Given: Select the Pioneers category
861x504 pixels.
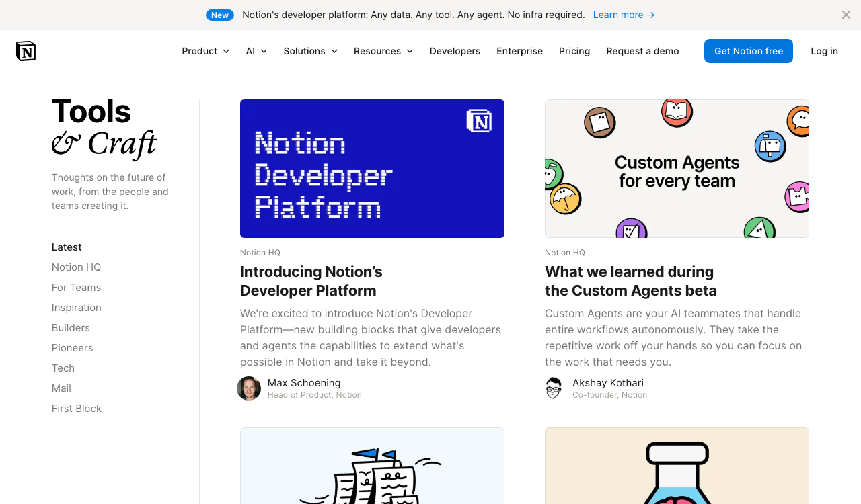Looking at the screenshot, I should pos(73,348).
